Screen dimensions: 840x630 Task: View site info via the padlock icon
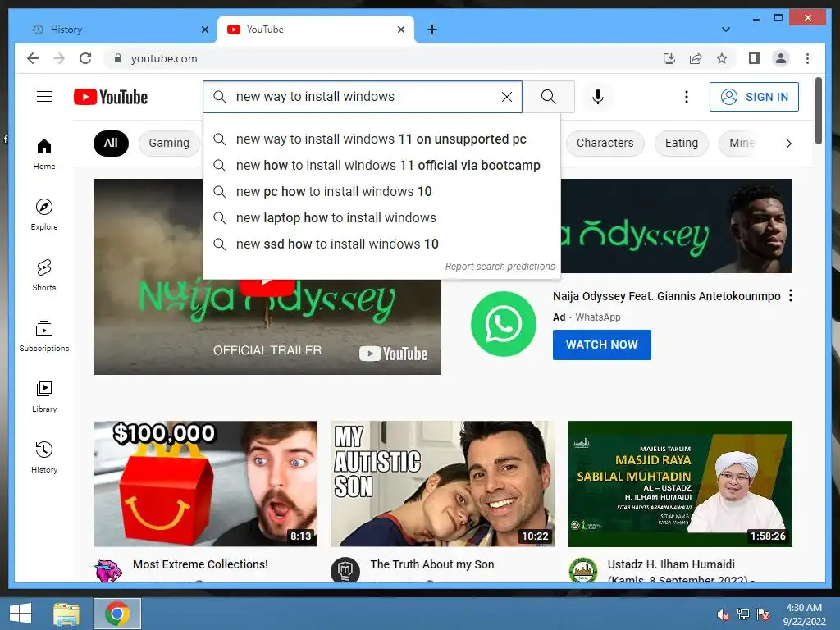click(118, 58)
